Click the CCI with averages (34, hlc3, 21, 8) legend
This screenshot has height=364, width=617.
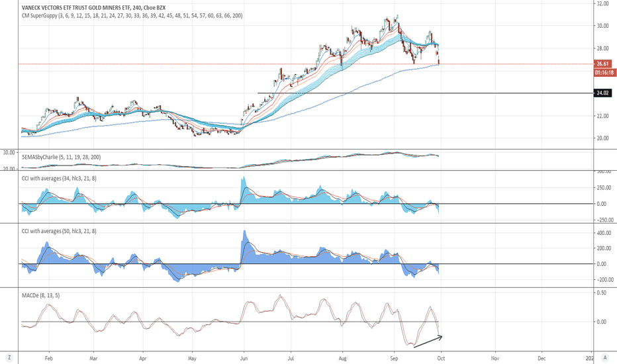pyautogui.click(x=59, y=178)
